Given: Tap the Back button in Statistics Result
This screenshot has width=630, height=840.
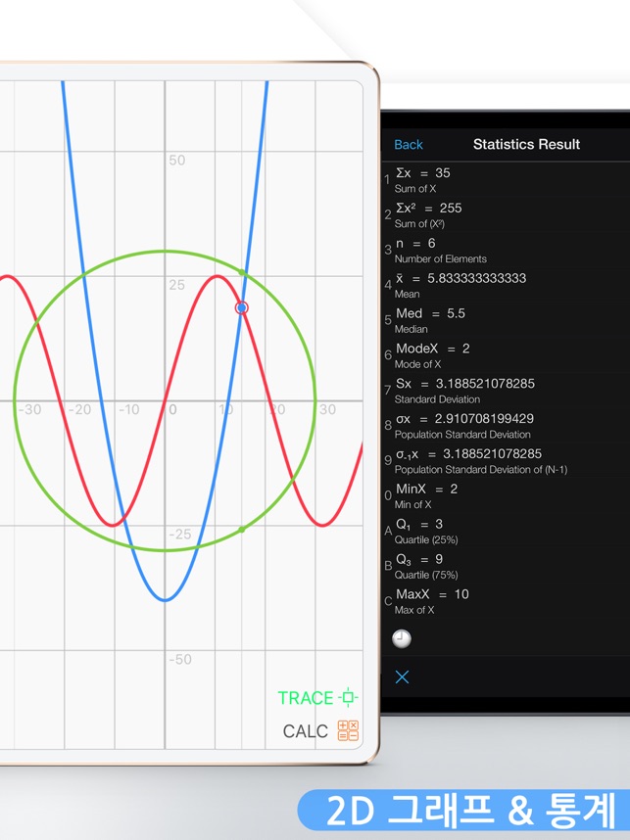Looking at the screenshot, I should tap(408, 145).
